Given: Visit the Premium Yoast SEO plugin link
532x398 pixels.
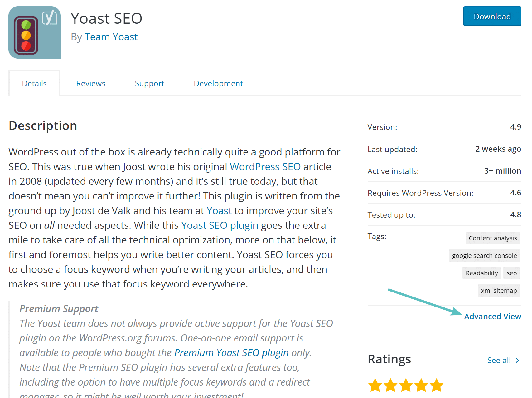Looking at the screenshot, I should [x=231, y=352].
